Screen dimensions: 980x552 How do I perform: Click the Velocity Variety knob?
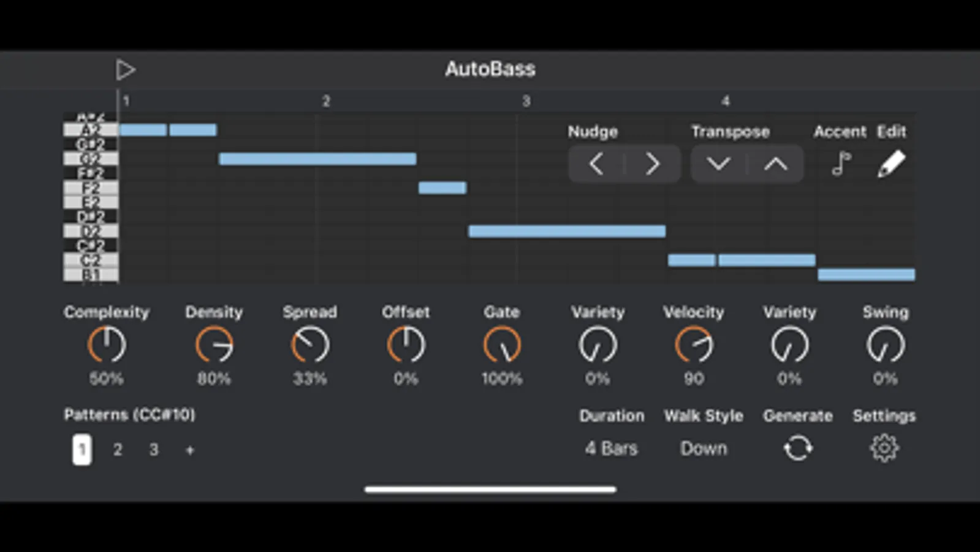(789, 345)
